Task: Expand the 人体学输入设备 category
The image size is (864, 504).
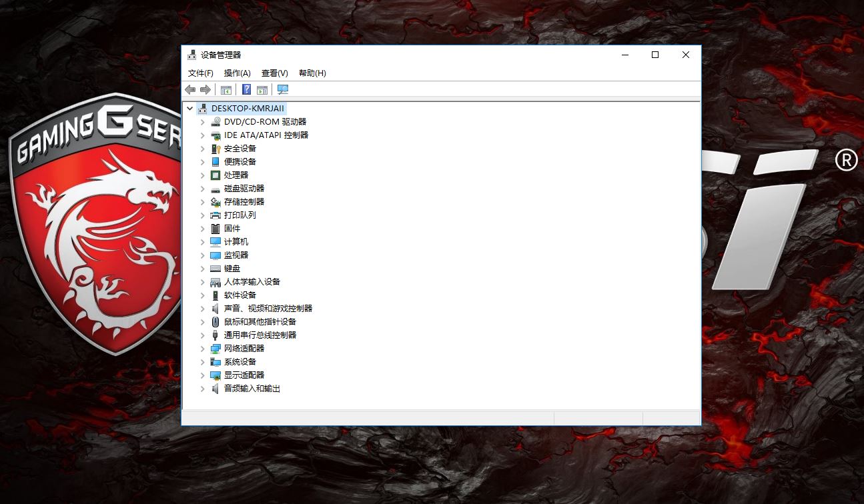Action: [203, 281]
